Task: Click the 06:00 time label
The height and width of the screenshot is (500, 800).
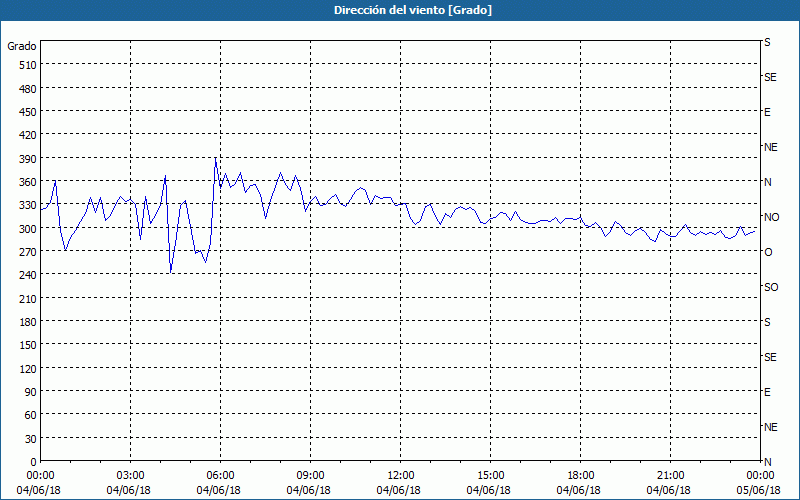Action: coord(218,476)
